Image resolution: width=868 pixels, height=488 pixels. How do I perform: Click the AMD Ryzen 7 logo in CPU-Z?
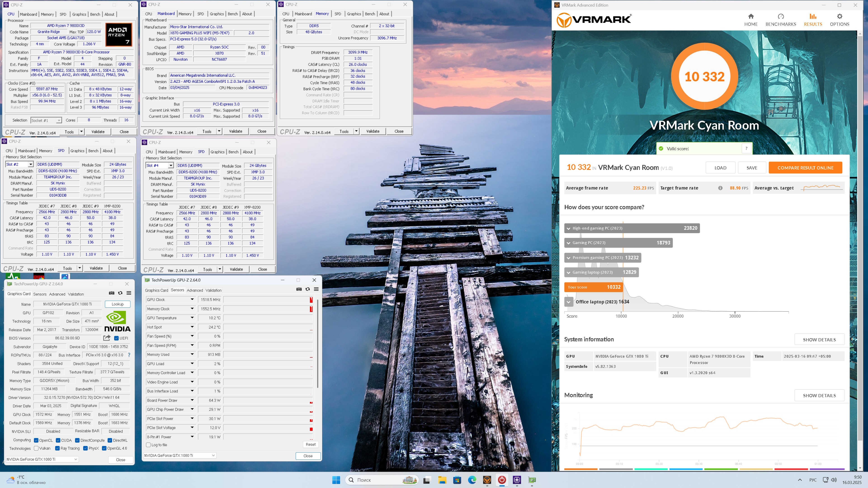coord(119,34)
